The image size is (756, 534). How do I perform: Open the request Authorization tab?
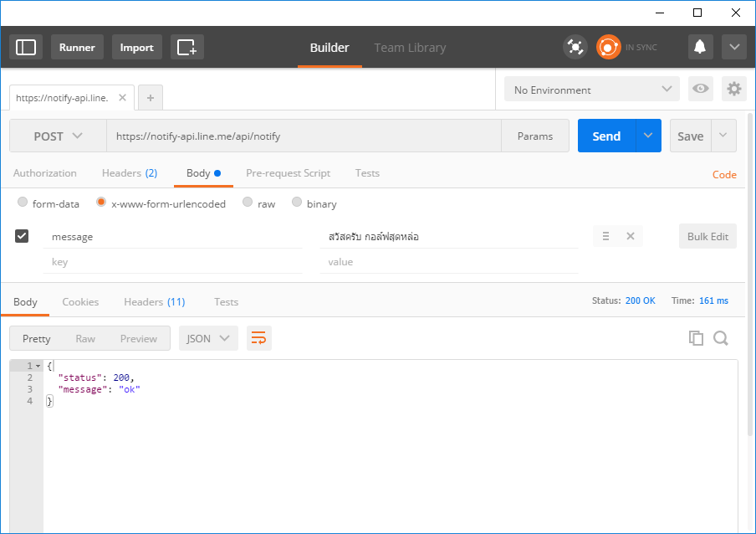coord(45,173)
